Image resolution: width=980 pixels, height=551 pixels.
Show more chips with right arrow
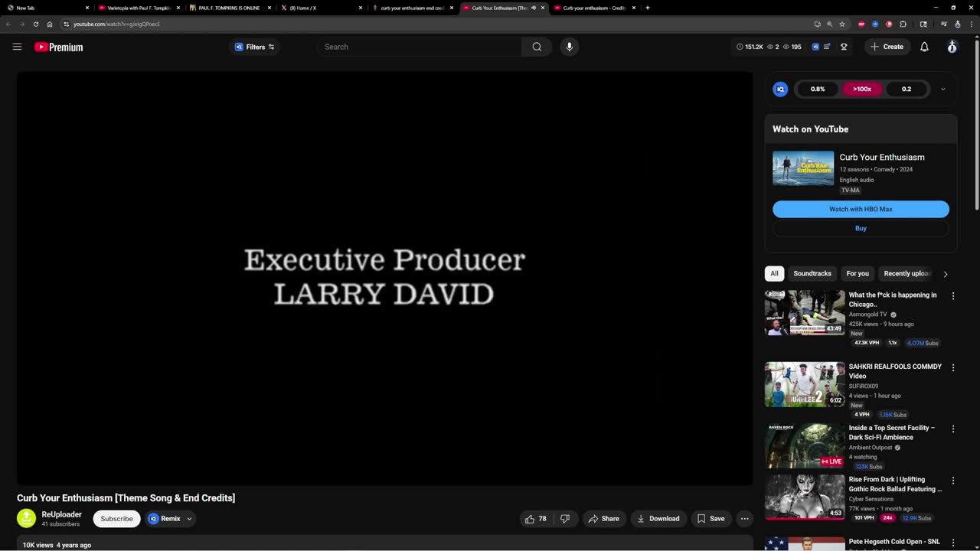[x=946, y=274]
